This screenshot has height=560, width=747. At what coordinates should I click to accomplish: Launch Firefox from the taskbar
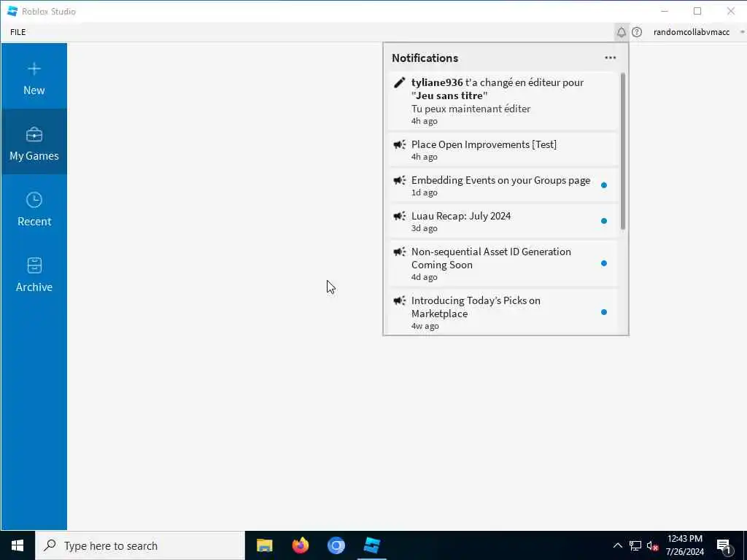pyautogui.click(x=300, y=545)
